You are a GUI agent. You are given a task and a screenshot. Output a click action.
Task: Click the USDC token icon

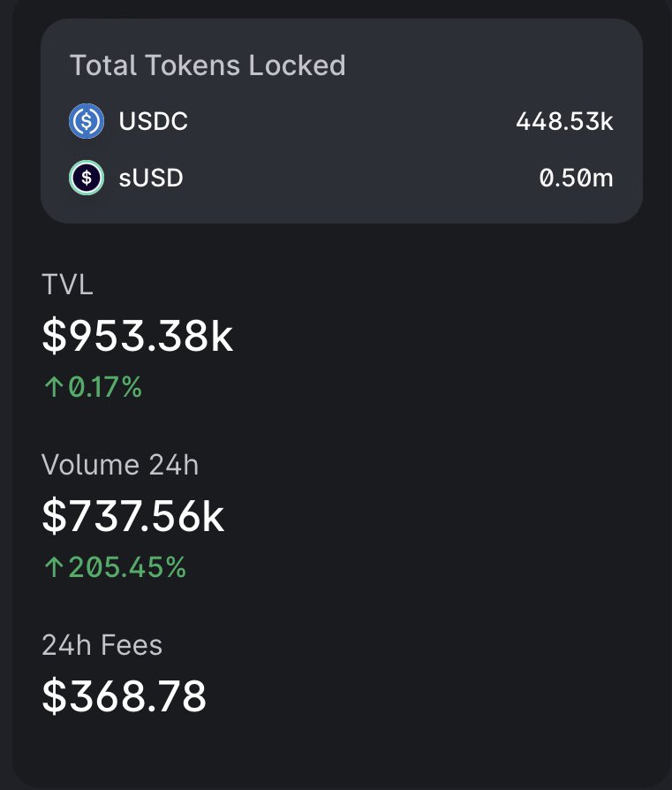pos(87,121)
